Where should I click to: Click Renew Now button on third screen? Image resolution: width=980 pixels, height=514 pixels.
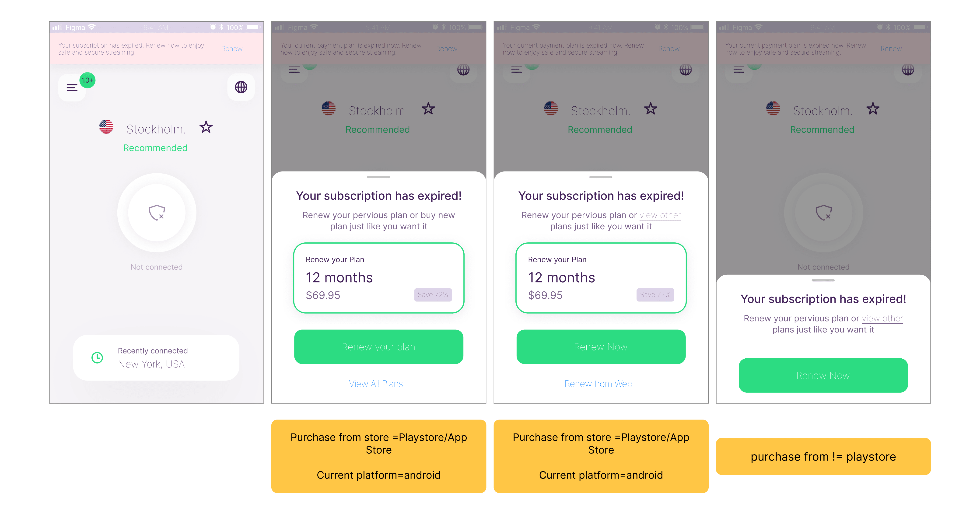pyautogui.click(x=601, y=347)
